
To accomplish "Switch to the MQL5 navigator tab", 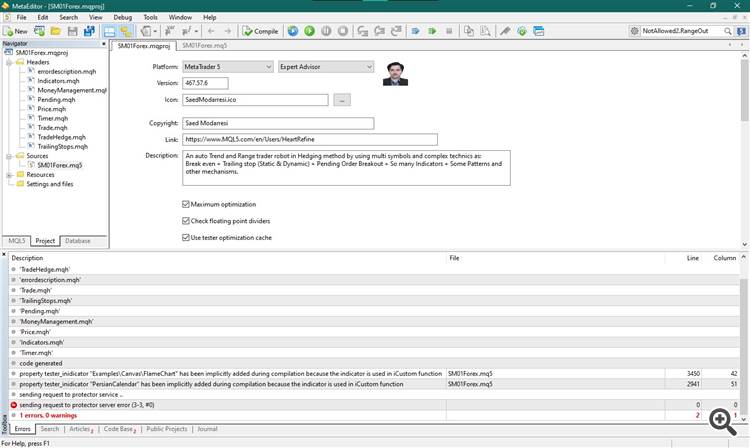I will coord(17,241).
